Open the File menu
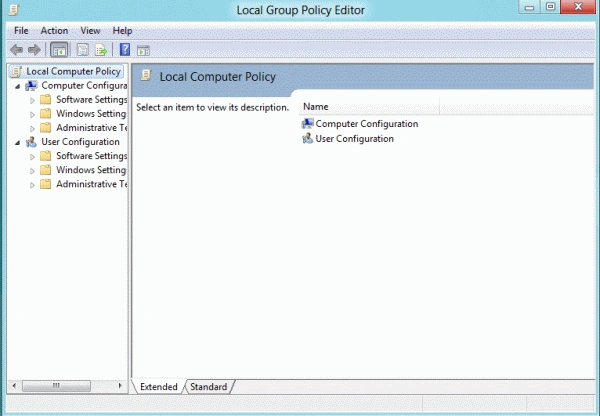Screen dimensions: 600x416 click(21, 31)
